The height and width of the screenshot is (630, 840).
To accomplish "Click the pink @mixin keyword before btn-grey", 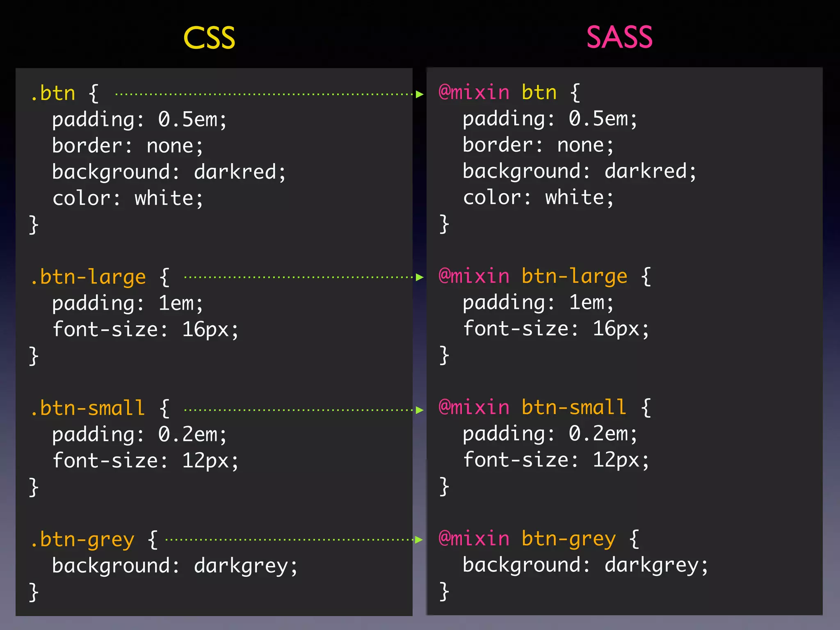I will 474,539.
